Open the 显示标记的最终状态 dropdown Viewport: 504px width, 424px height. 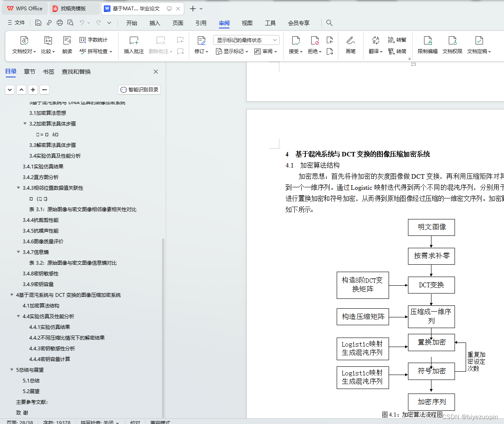tap(246, 40)
